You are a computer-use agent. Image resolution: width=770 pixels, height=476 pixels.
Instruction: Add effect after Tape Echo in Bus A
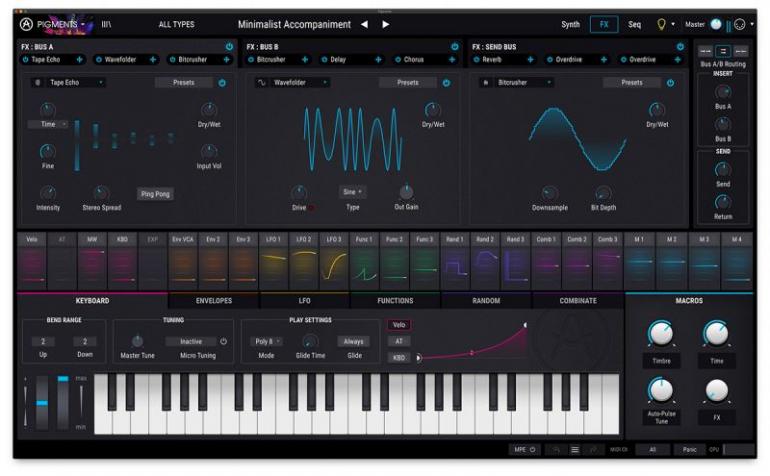tap(79, 59)
